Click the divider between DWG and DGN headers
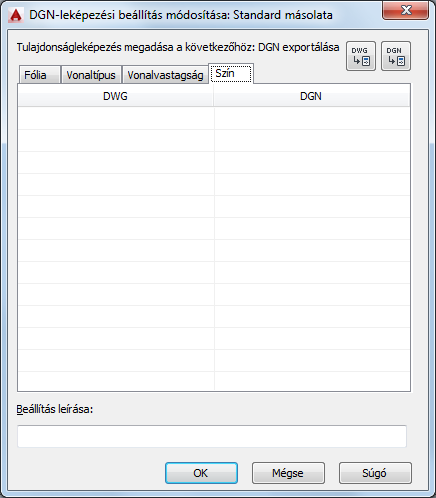The image size is (436, 498). pos(214,96)
